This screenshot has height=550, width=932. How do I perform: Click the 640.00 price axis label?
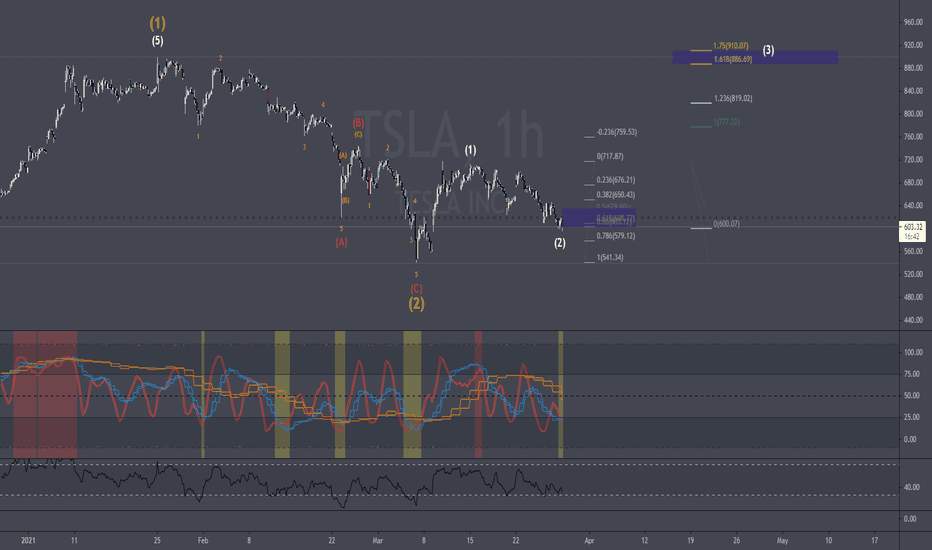pos(913,206)
